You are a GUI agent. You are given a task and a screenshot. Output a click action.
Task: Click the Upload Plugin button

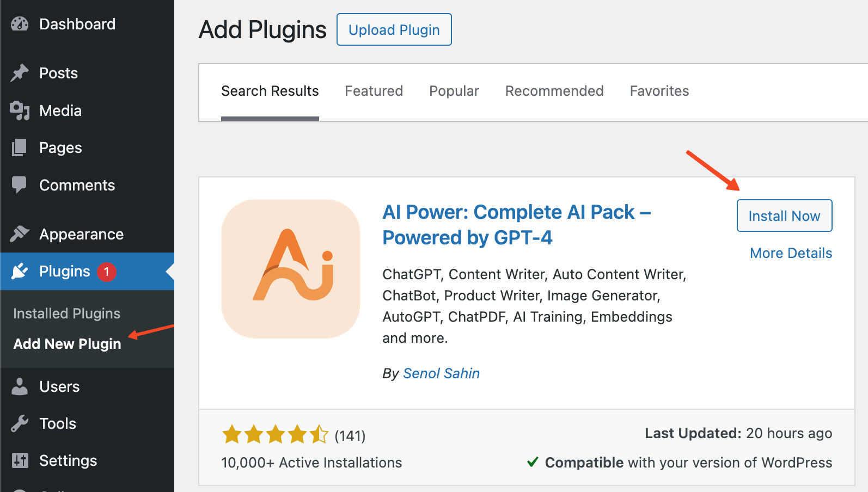[x=394, y=29]
